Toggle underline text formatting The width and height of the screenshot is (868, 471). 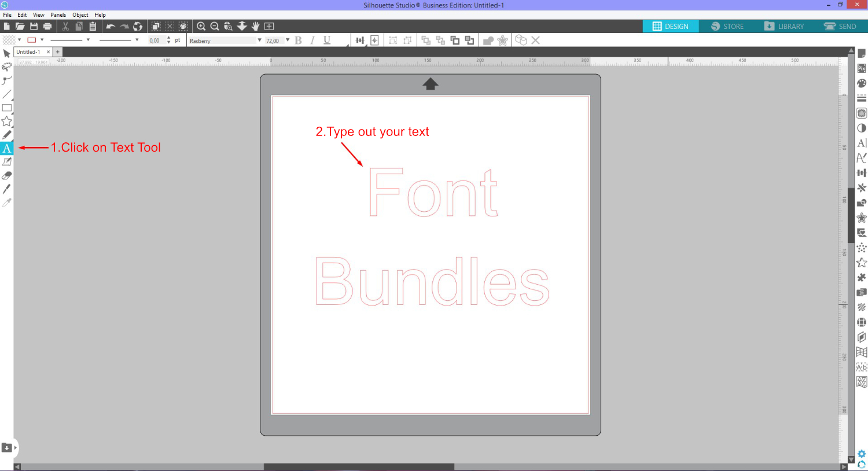(327, 40)
